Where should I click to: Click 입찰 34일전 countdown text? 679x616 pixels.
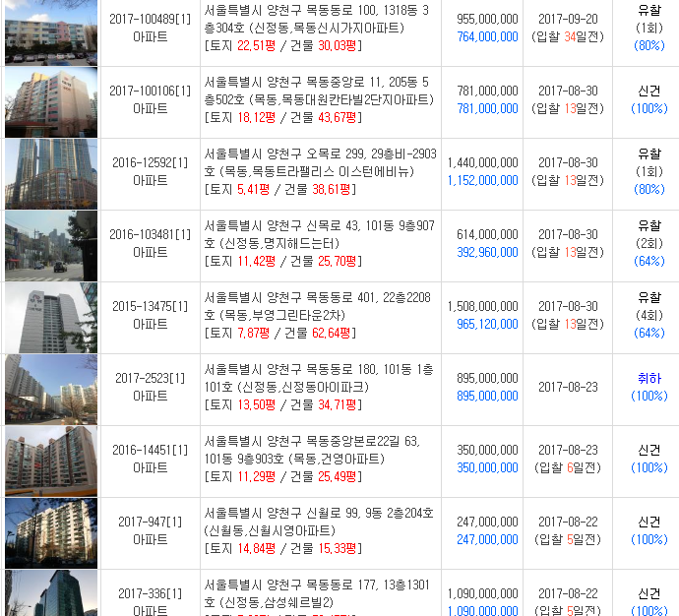pyautogui.click(x=568, y=36)
